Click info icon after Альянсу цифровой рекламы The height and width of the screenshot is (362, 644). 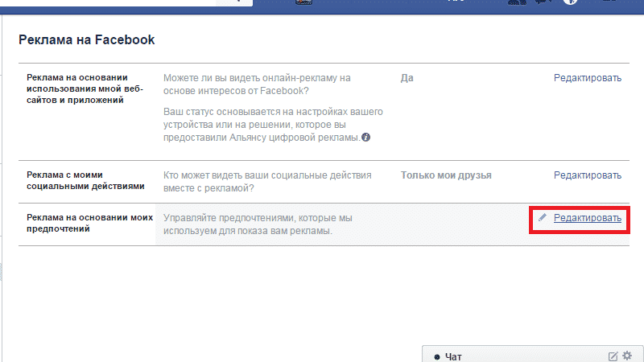pyautogui.click(x=365, y=138)
